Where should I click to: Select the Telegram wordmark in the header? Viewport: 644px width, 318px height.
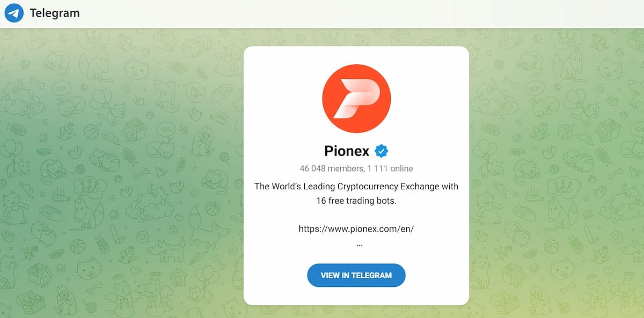(x=55, y=12)
